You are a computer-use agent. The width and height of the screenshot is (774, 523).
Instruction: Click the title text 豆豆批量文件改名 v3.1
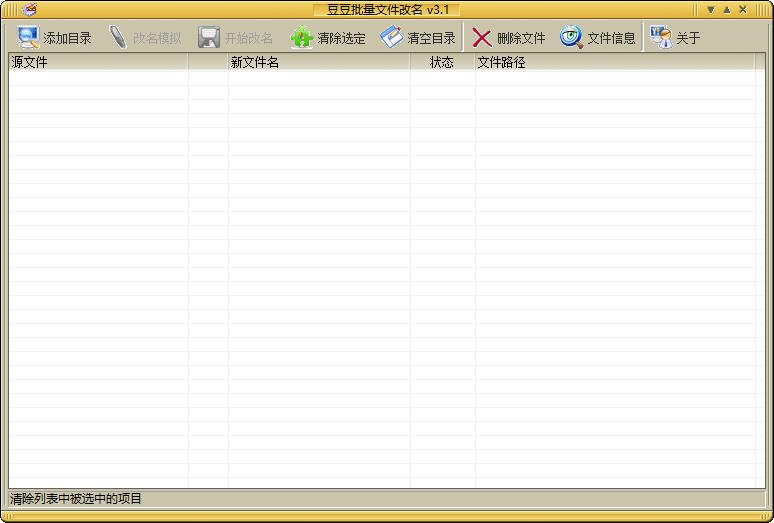(x=387, y=10)
